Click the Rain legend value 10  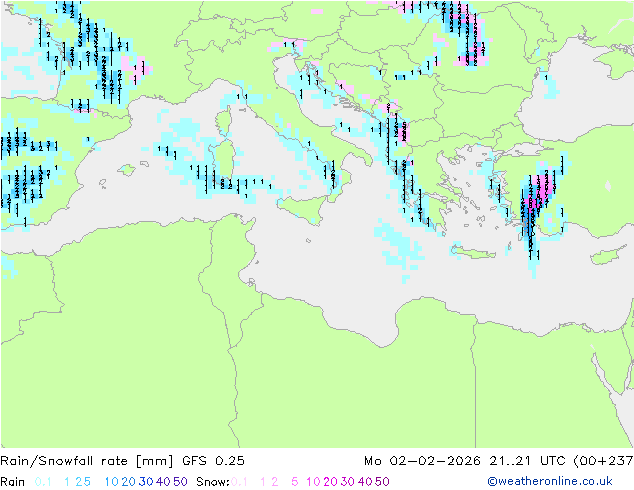pyautogui.click(x=112, y=482)
